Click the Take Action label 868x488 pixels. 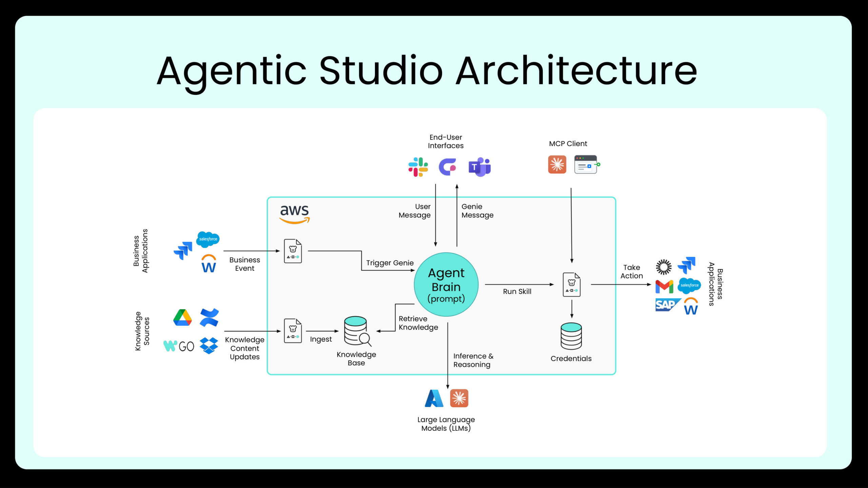coord(631,272)
